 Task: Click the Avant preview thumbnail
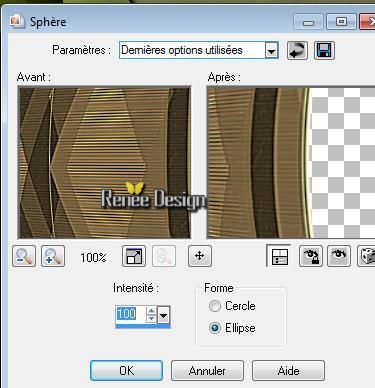click(x=104, y=163)
